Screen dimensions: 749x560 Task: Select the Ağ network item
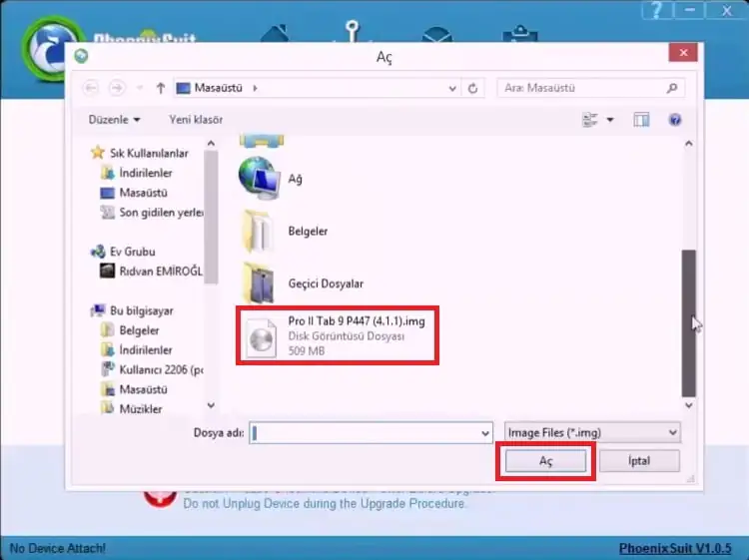tap(272, 179)
